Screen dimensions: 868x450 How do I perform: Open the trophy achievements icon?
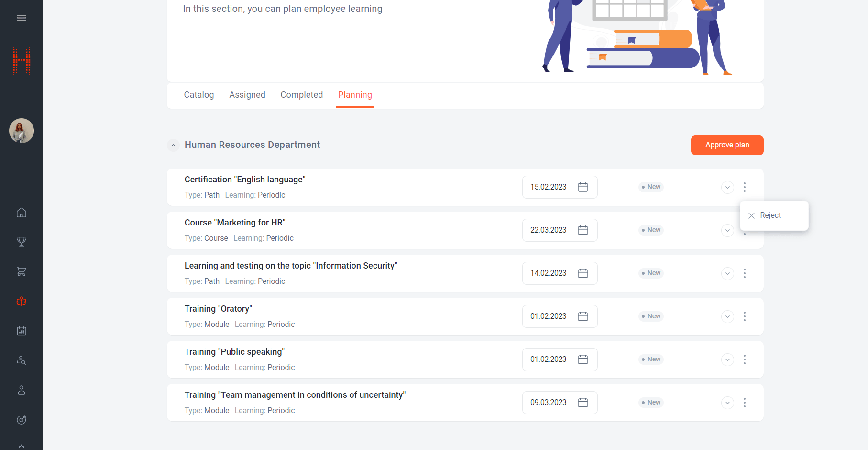[22, 242]
